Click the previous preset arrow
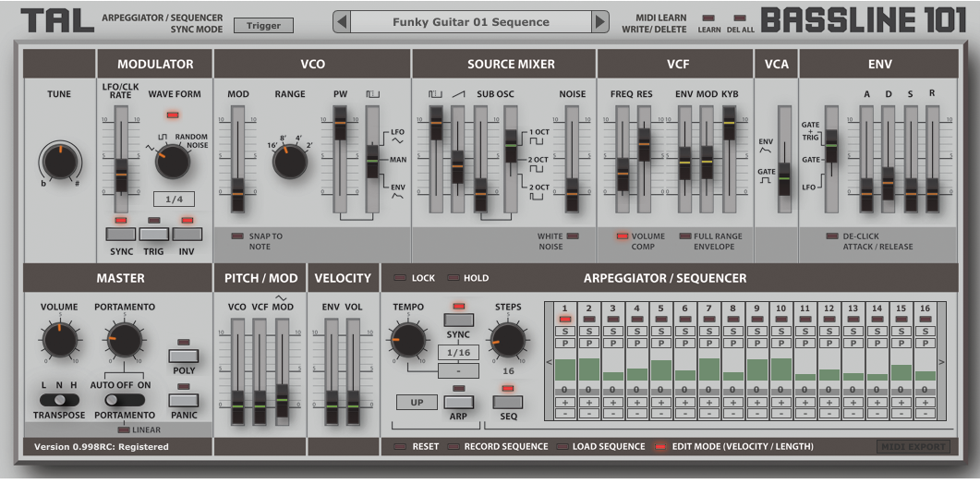This screenshot has width=980, height=484. click(342, 22)
